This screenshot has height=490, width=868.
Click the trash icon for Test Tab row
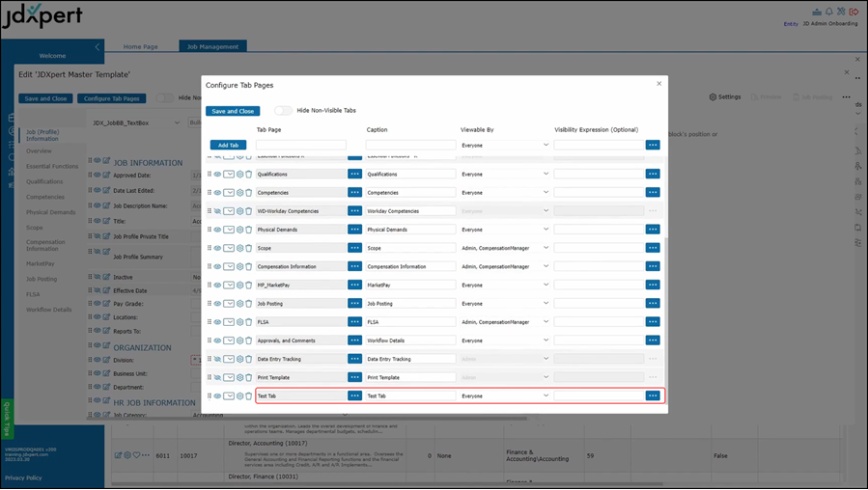249,395
